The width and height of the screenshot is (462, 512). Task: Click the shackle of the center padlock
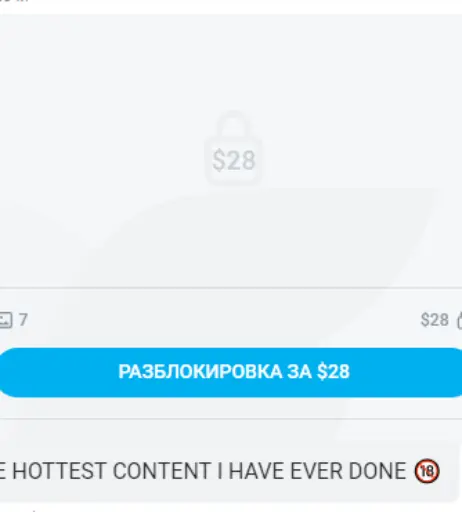pos(233,125)
